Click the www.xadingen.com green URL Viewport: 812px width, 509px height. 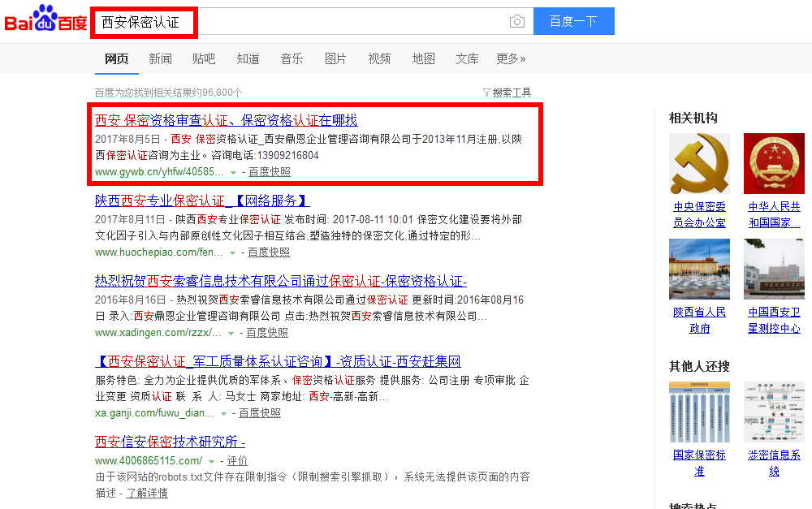pyautogui.click(x=158, y=332)
